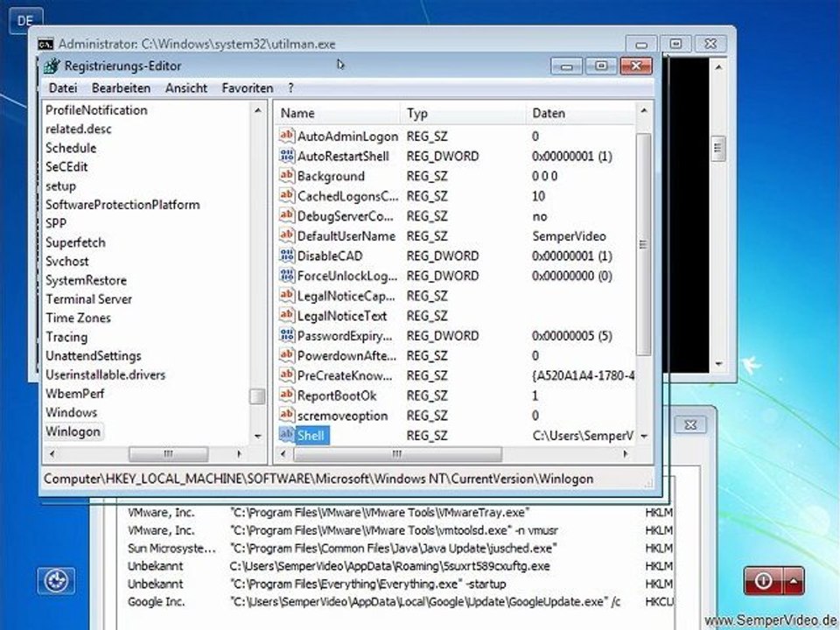Click the value list scroll up arrow
The height and width of the screenshot is (630, 840).
[x=644, y=110]
